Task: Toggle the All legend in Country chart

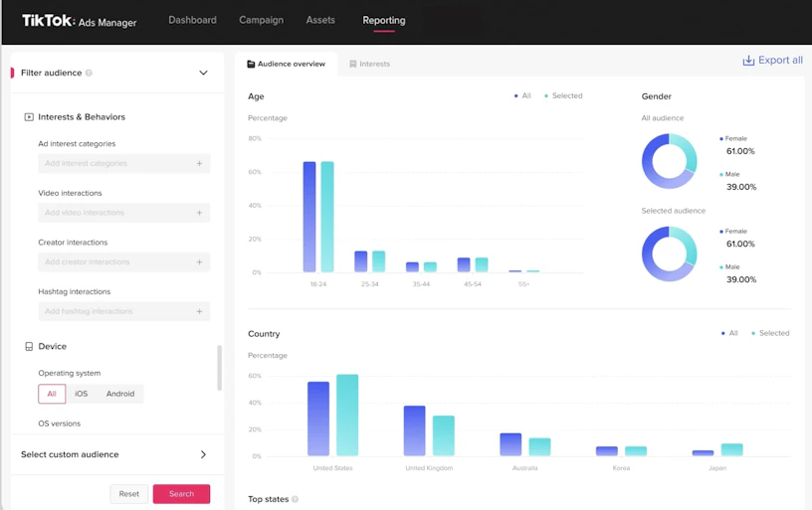Action: [729, 333]
